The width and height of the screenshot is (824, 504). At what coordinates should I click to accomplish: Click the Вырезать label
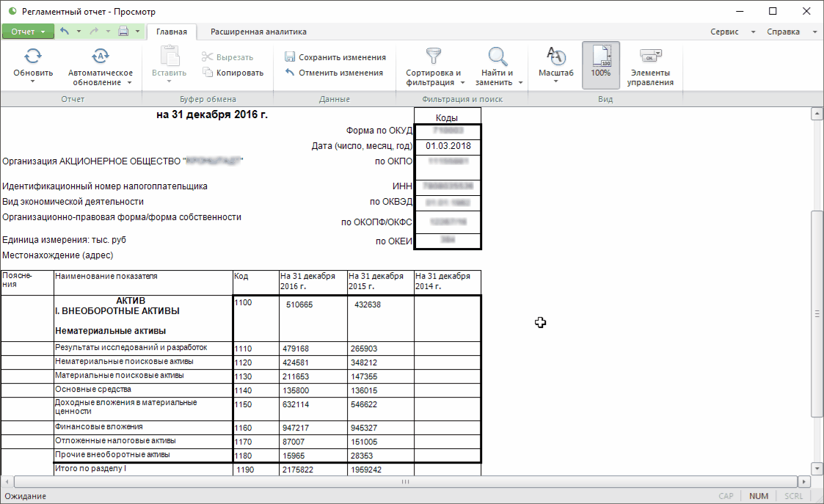[234, 57]
